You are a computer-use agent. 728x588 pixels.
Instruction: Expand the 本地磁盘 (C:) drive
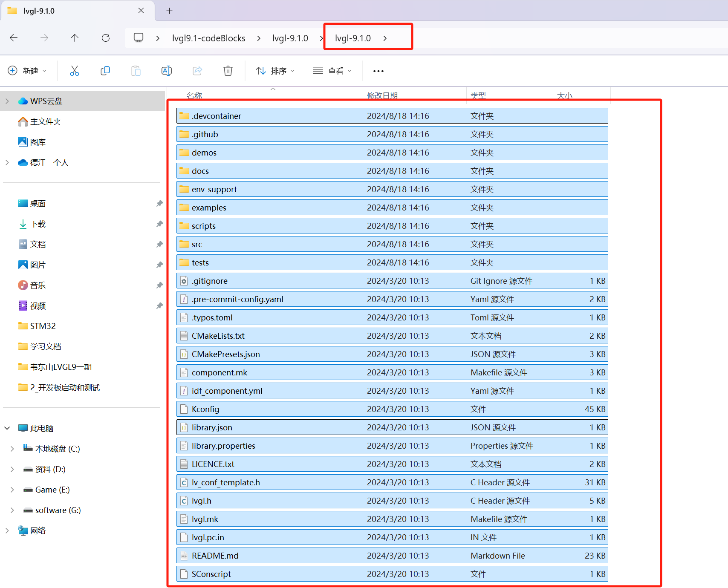pyautogui.click(x=12, y=449)
